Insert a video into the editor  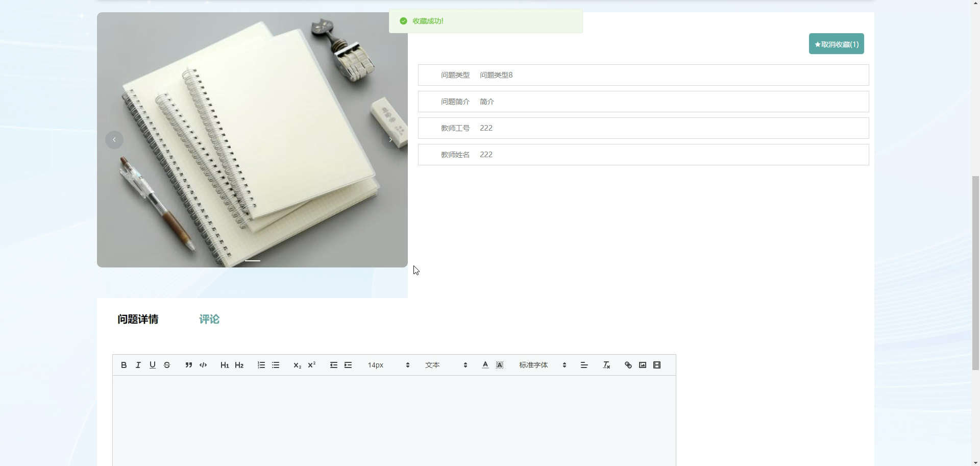(657, 365)
